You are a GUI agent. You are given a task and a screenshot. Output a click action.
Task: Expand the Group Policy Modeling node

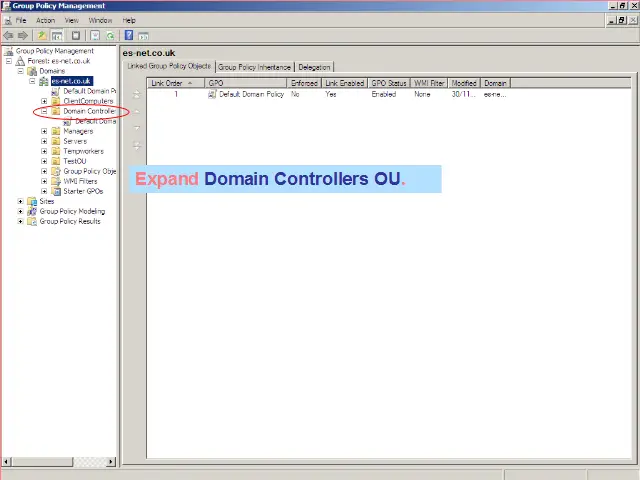(20, 211)
